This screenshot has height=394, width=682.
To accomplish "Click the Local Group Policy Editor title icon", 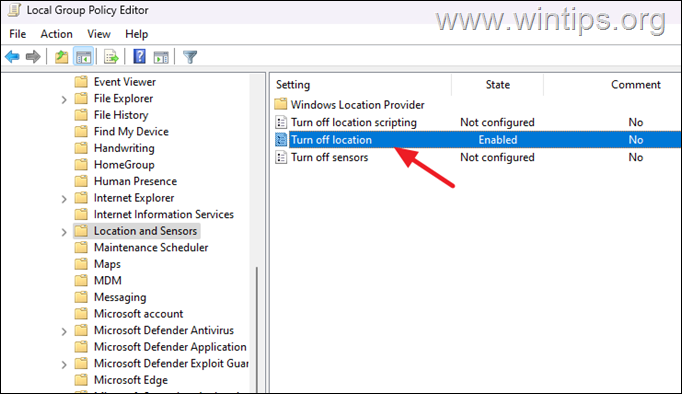I will (13, 10).
